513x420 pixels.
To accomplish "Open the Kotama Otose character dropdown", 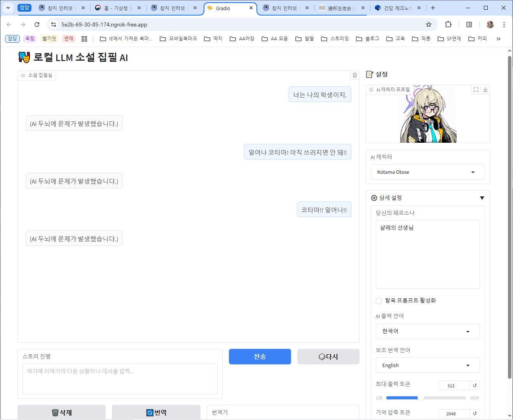I will pos(427,172).
